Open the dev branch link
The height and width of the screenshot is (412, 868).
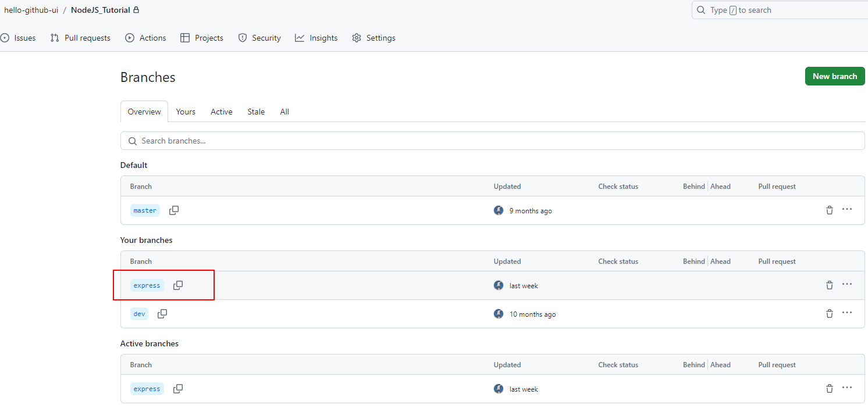pyautogui.click(x=139, y=314)
